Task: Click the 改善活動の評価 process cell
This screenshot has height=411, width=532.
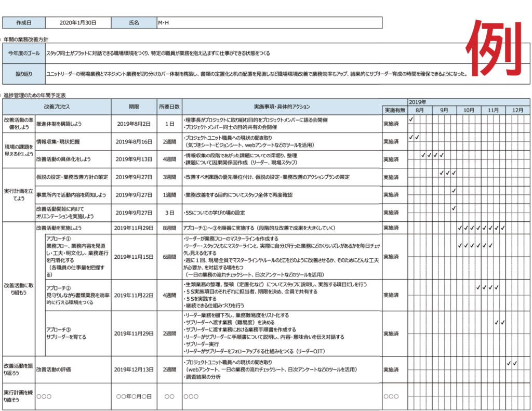Action: coord(73,369)
